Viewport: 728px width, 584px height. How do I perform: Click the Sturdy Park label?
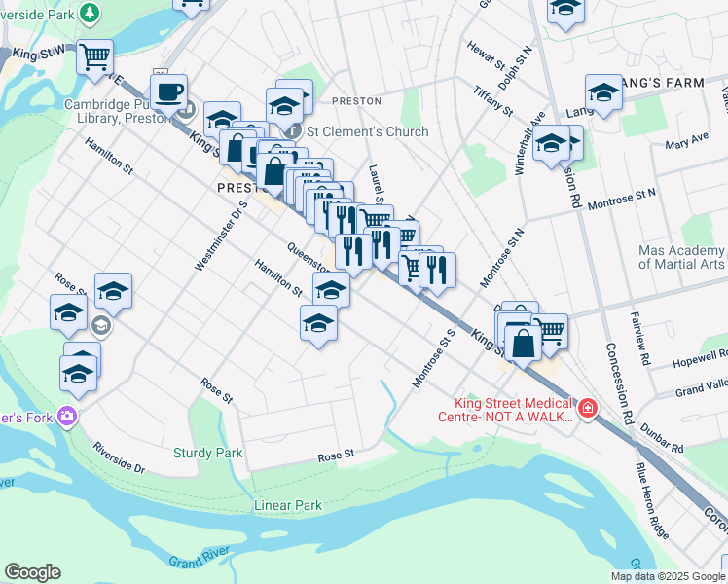point(207,453)
